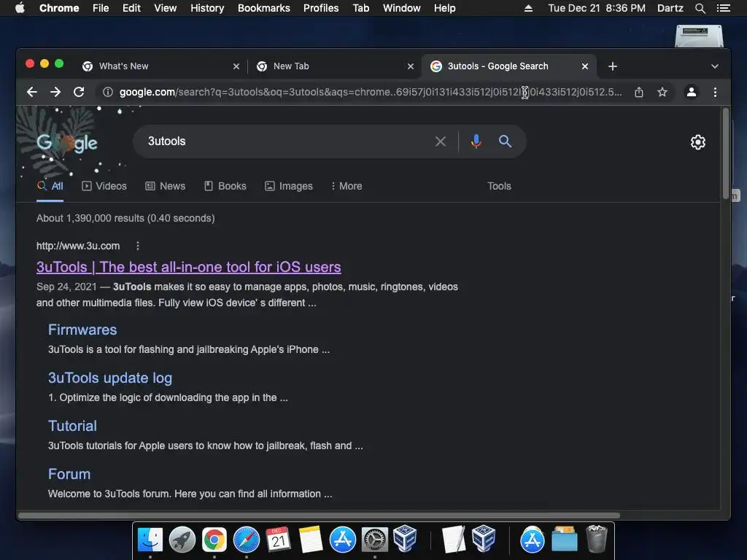
Task: Click the menu bar date and time
Action: click(x=597, y=8)
